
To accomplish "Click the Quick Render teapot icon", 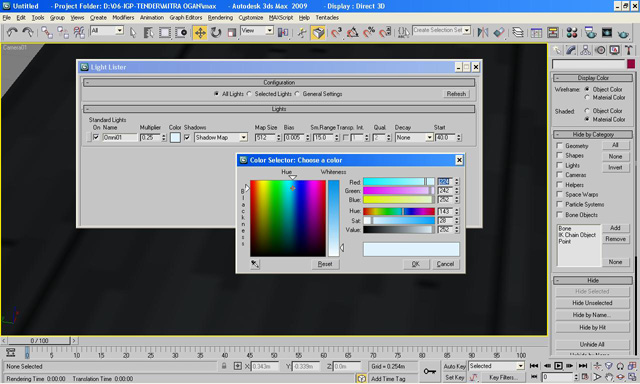I will pos(623,32).
